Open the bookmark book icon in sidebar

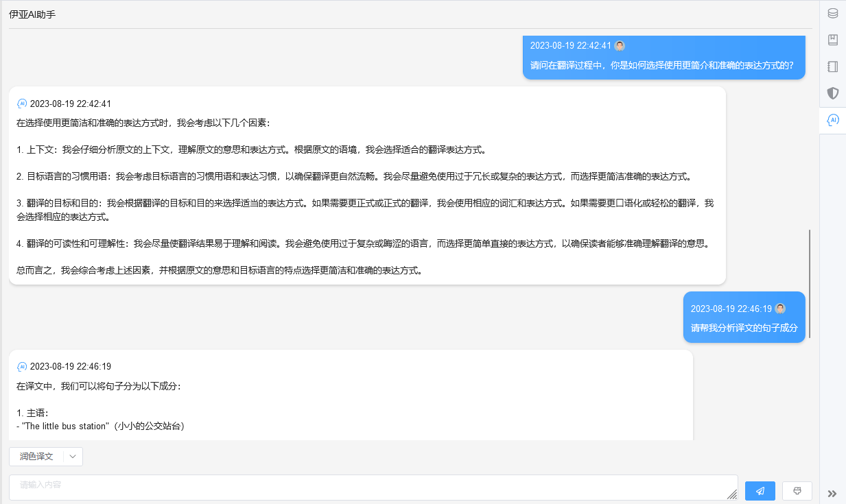(833, 40)
